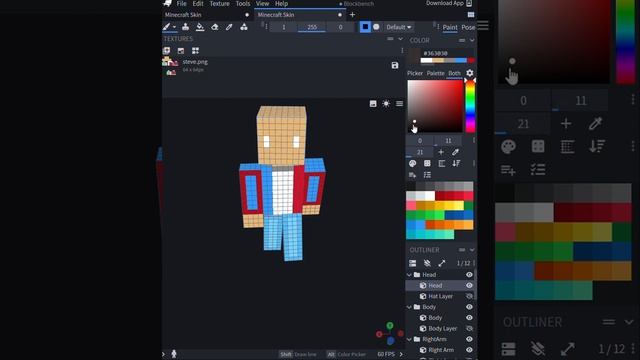Toggle visibility of the Right Arm cube
The height and width of the screenshot is (360, 640).
[469, 350]
